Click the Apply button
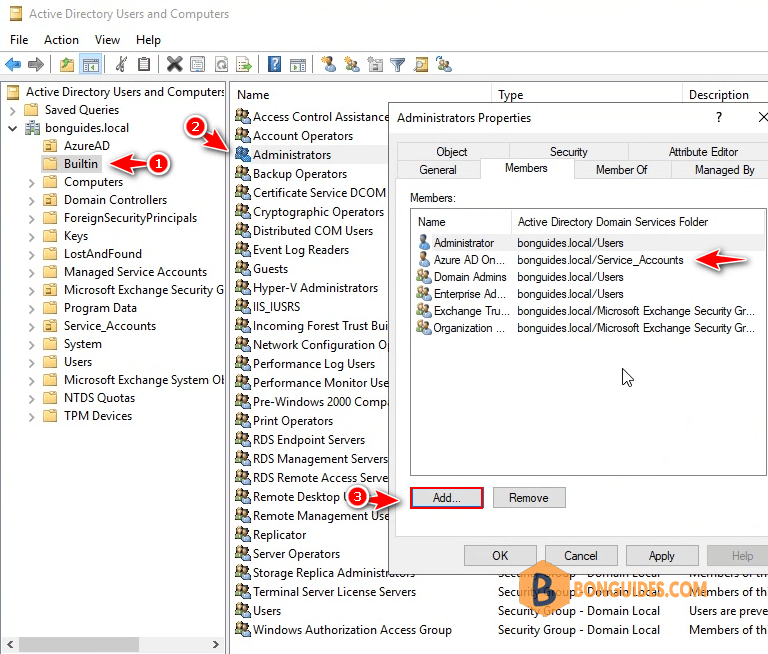Viewport: 768px width, 654px height. point(662,556)
